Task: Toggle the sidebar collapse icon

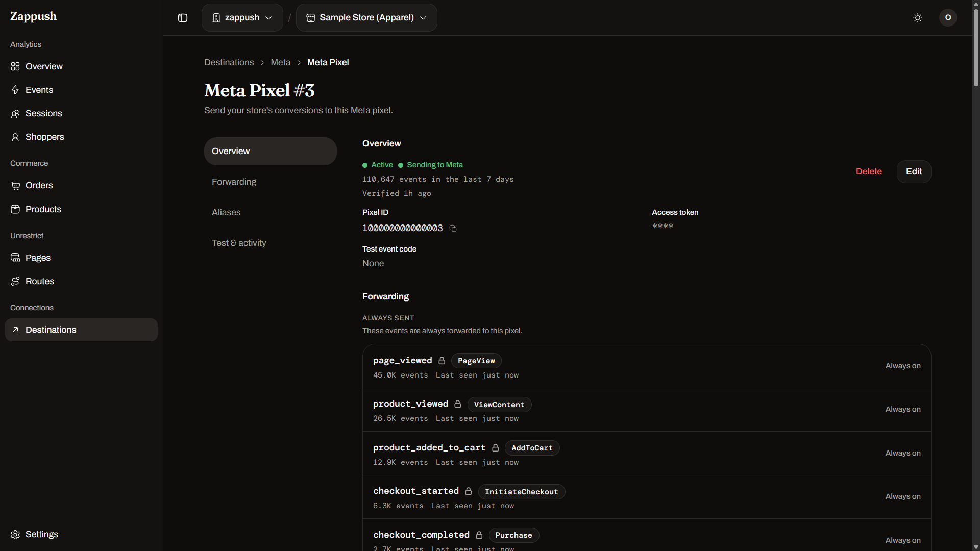Action: click(183, 18)
